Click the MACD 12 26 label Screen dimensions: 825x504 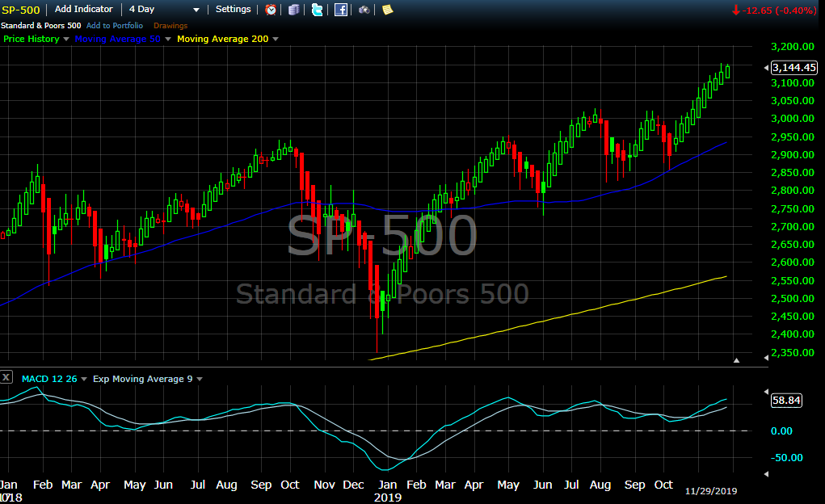[49, 379]
